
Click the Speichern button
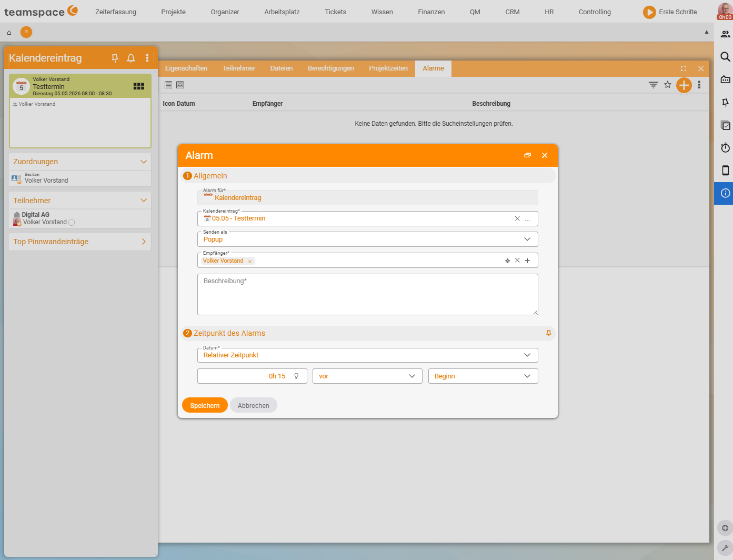tap(205, 405)
